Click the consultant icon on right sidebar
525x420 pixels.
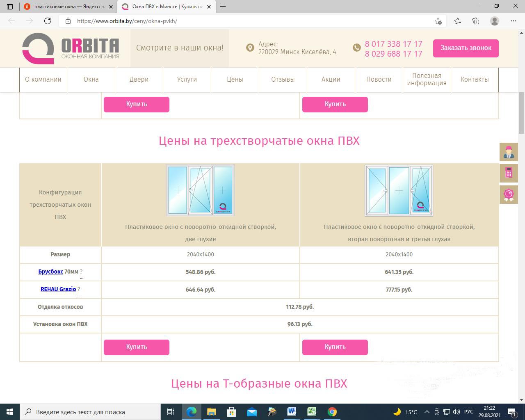[509, 152]
